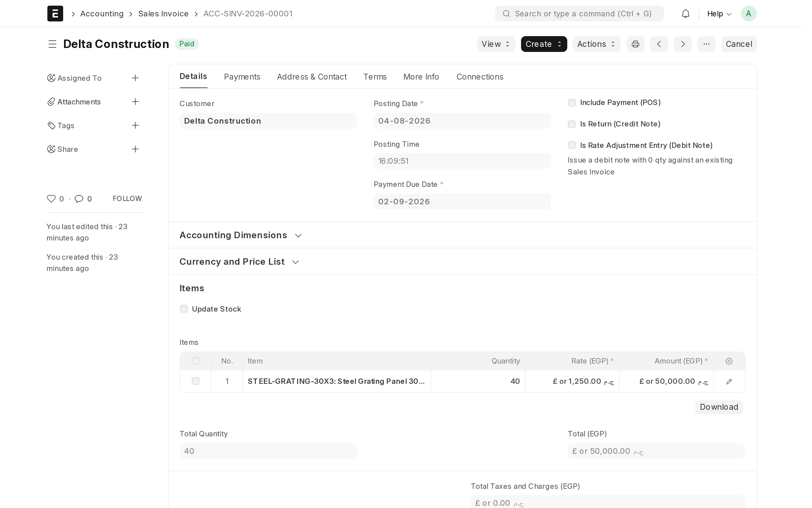Print the invoice using printer icon
Image resolution: width=812 pixels, height=508 pixels.
[635, 44]
